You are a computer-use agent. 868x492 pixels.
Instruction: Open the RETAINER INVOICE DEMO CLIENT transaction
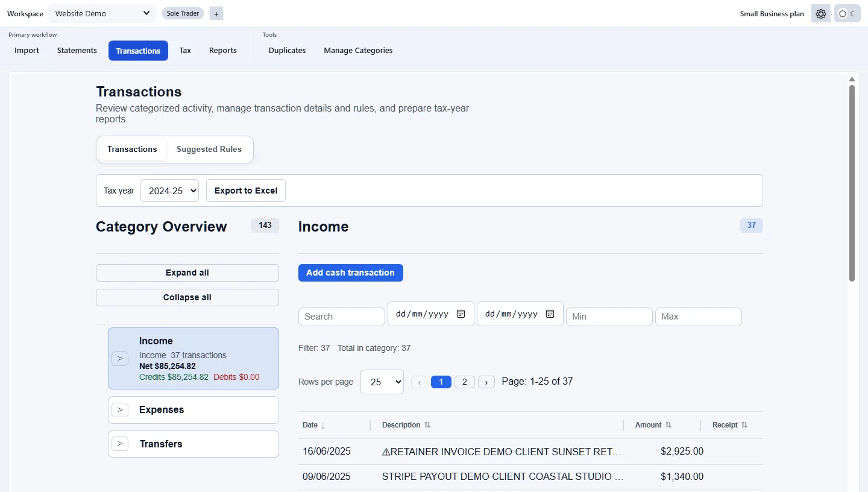click(502, 452)
